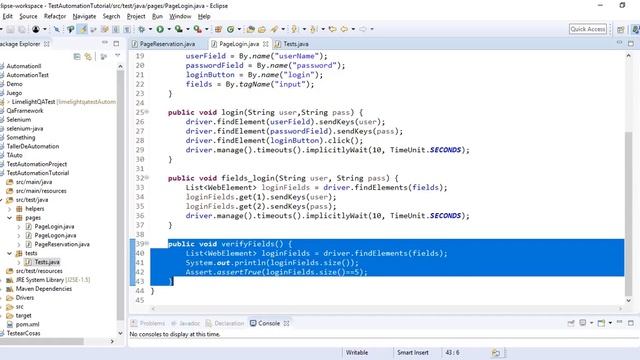The width and height of the screenshot is (640, 360).
Task: Collapse the pages package node
Action: coord(9,218)
